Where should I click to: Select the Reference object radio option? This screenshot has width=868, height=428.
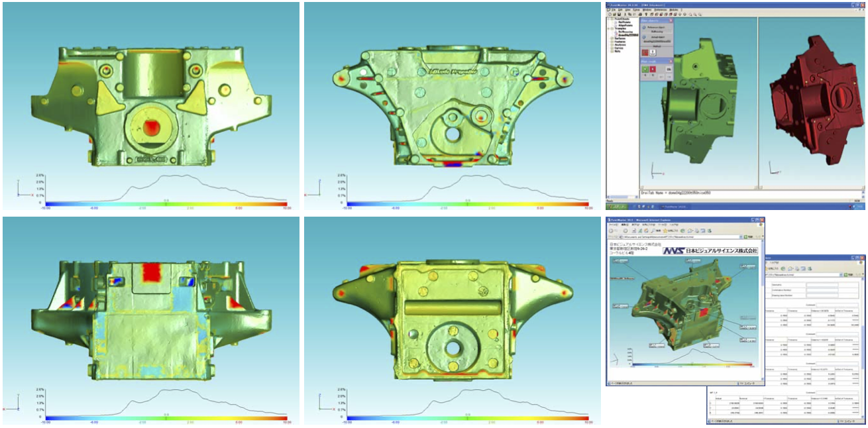click(x=643, y=27)
